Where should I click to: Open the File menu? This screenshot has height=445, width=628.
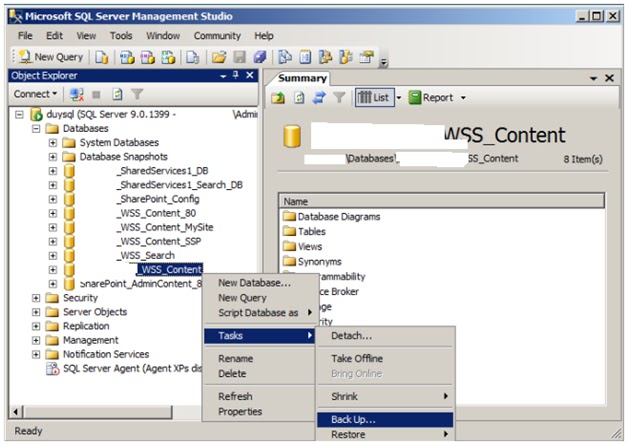click(x=25, y=36)
